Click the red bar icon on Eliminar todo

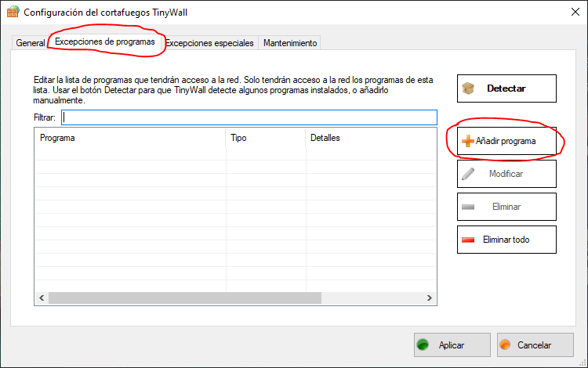[467, 240]
